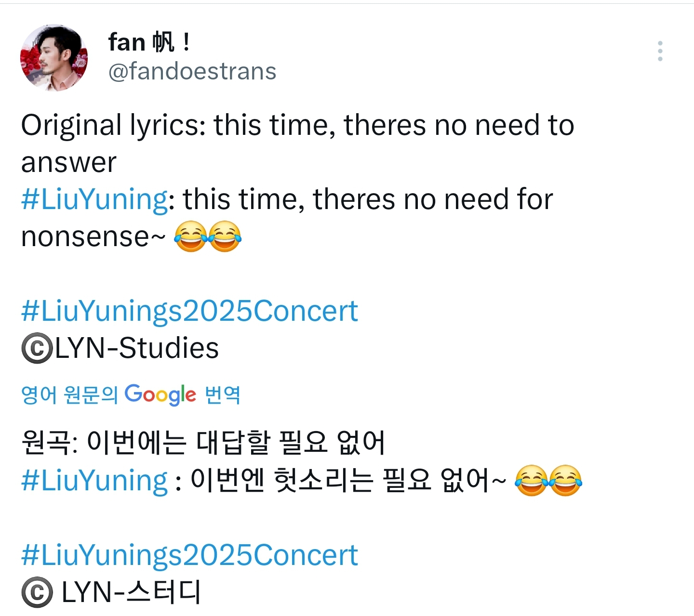Open #LiuYuning hashtag in the English tweet
The image size is (694, 616).
click(x=94, y=199)
